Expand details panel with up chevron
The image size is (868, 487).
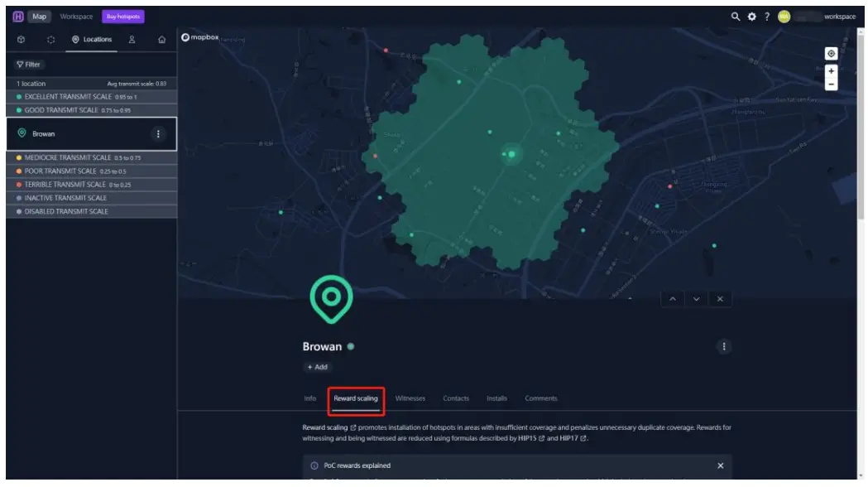coord(672,299)
